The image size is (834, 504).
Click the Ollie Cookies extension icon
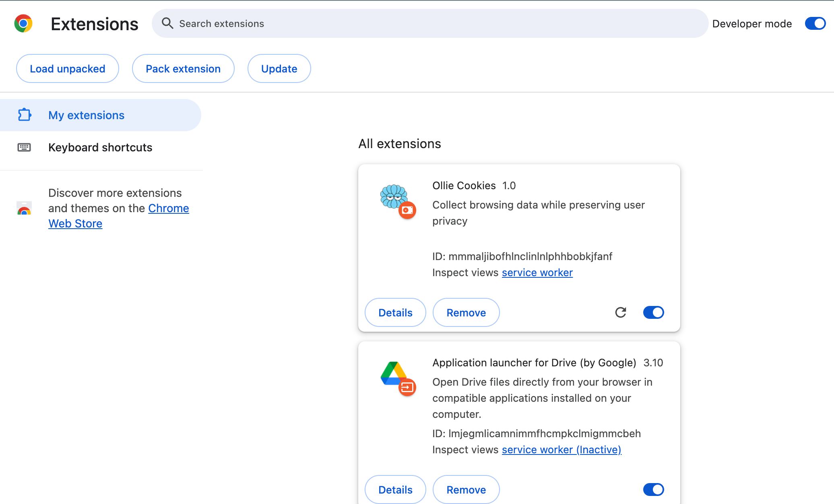[394, 196]
